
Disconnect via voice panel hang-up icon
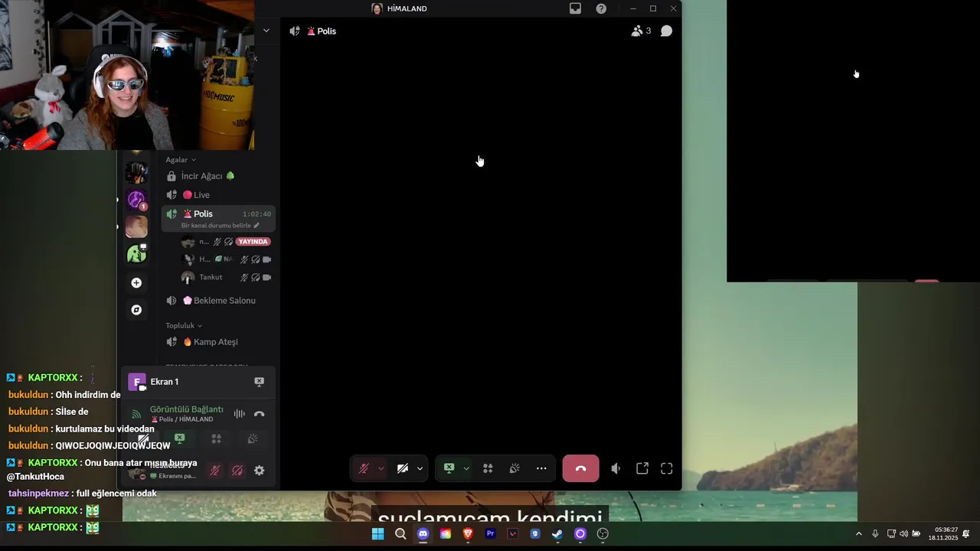259,414
